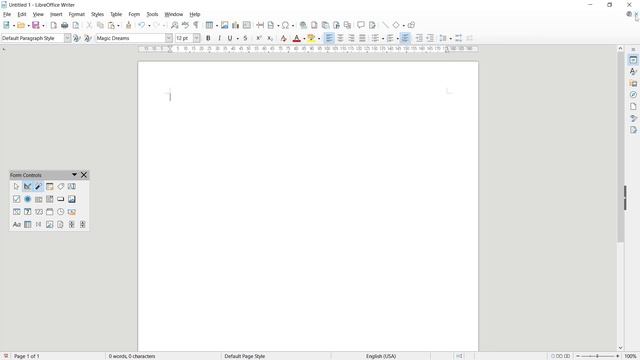Click 'Page 1 of 1' in status bar
The height and width of the screenshot is (360, 640).
pyautogui.click(x=27, y=356)
